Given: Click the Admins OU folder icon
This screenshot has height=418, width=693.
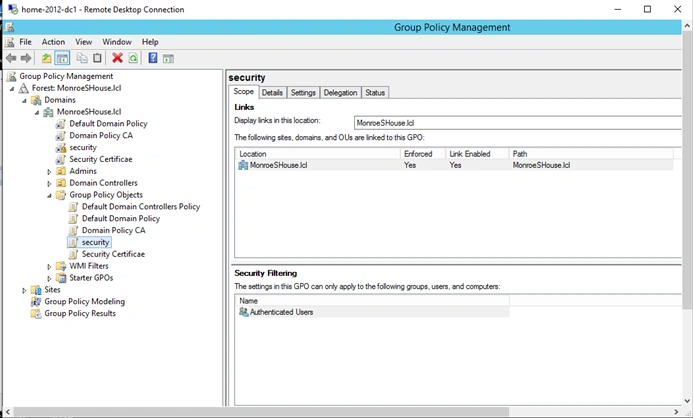Looking at the screenshot, I should click(61, 171).
